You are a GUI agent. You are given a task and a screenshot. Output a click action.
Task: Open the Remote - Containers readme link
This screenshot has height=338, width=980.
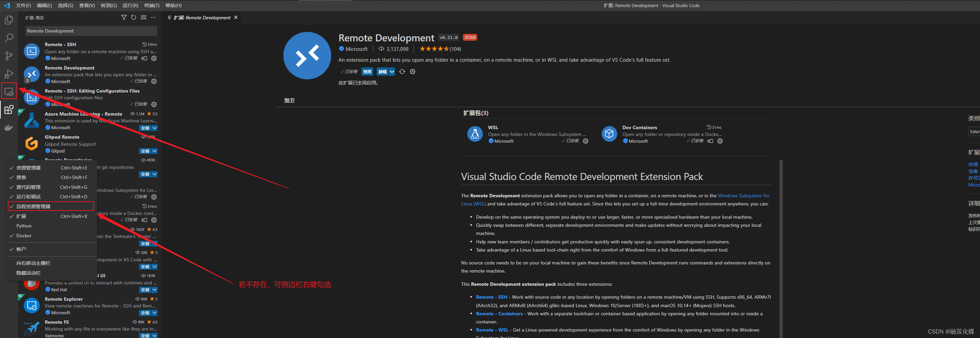499,314
